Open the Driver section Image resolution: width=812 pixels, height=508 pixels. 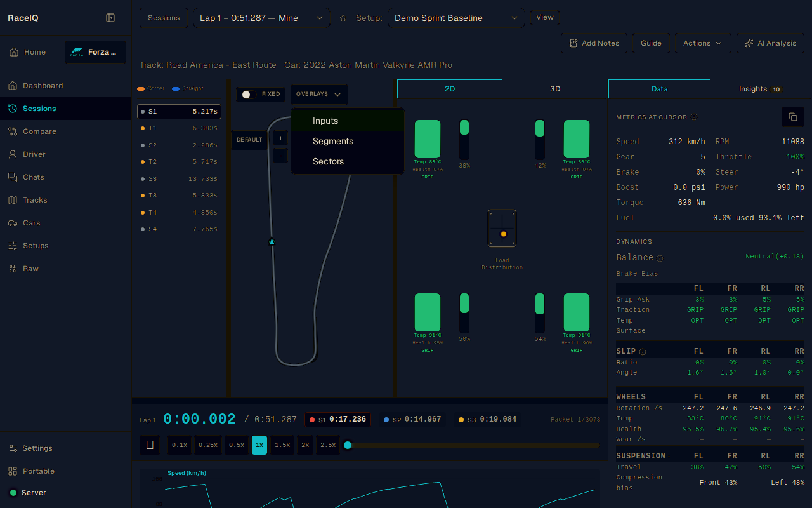pos(66,154)
